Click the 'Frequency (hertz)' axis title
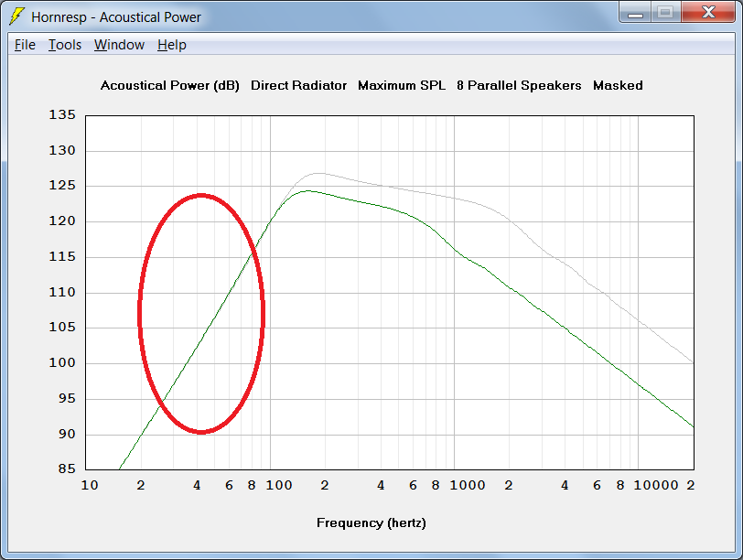Screen dimensions: 743x560 [371, 523]
